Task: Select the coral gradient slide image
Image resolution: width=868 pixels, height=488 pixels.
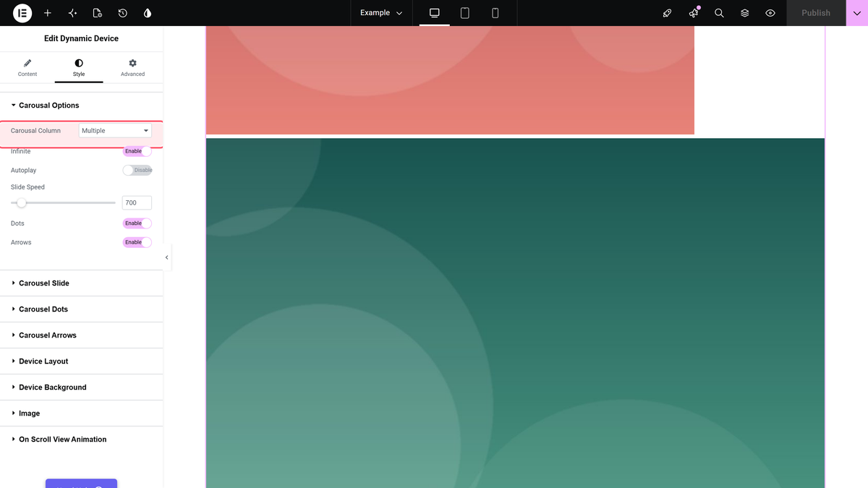Action: [x=450, y=80]
